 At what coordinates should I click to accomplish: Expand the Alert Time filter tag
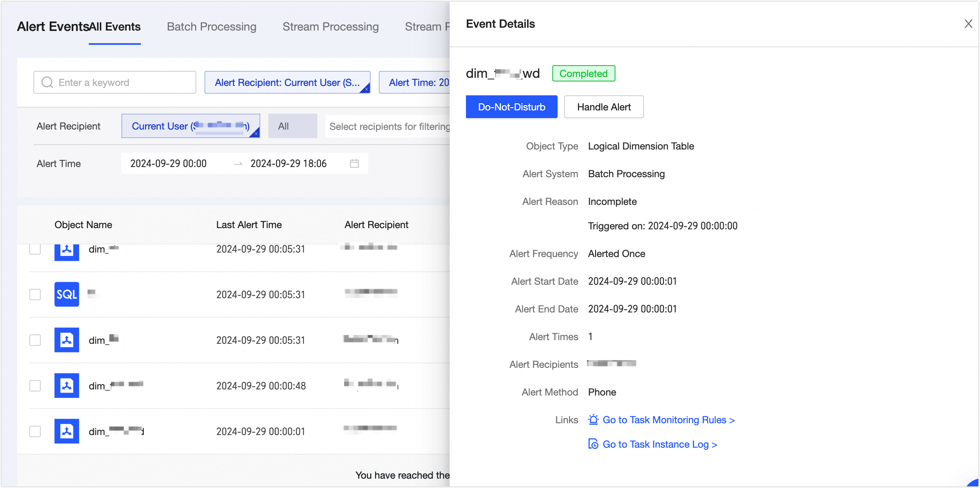[415, 82]
